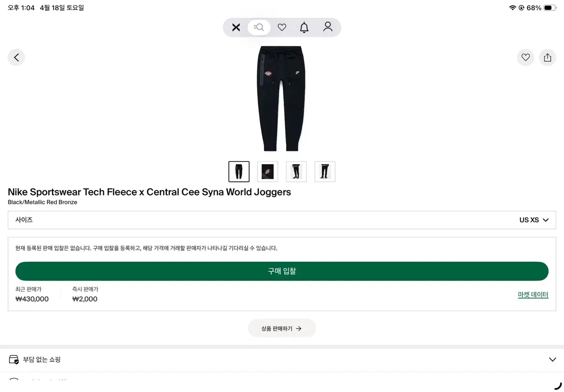Click the 사이즈 selector field
The height and width of the screenshot is (392, 564).
point(282,220)
